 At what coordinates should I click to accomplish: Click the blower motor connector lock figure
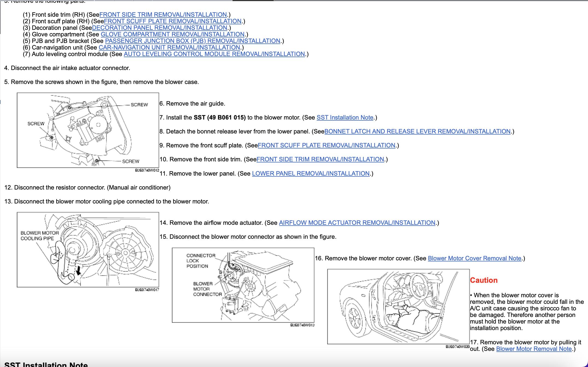tap(243, 285)
